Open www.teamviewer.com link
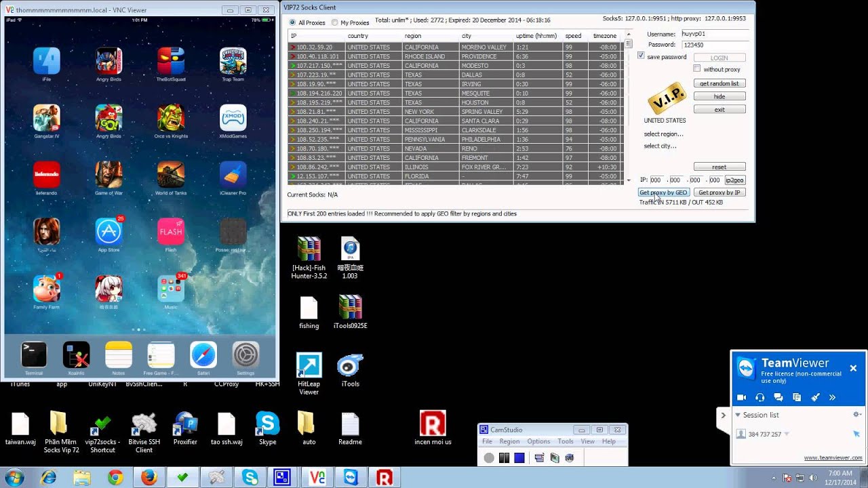Screen dimensions: 868x488 coord(833,458)
